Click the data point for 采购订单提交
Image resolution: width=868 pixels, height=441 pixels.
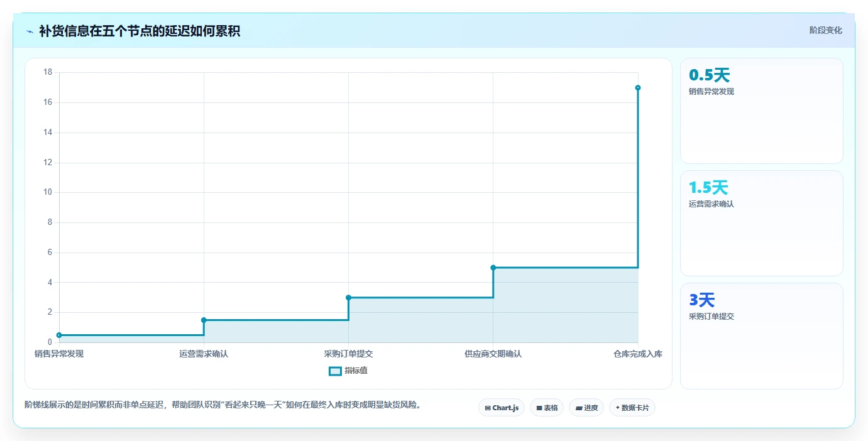click(x=348, y=297)
